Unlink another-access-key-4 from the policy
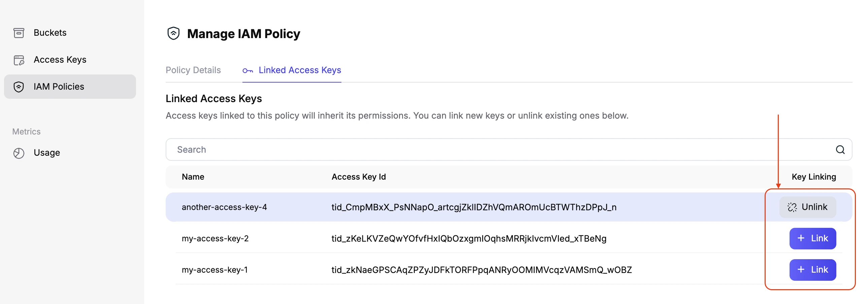The width and height of the screenshot is (868, 304). point(807,207)
